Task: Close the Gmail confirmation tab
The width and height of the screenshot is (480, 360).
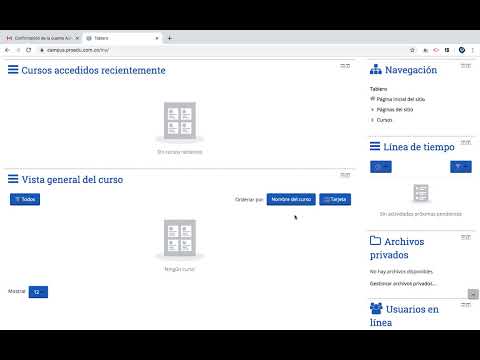Action: coord(77,38)
